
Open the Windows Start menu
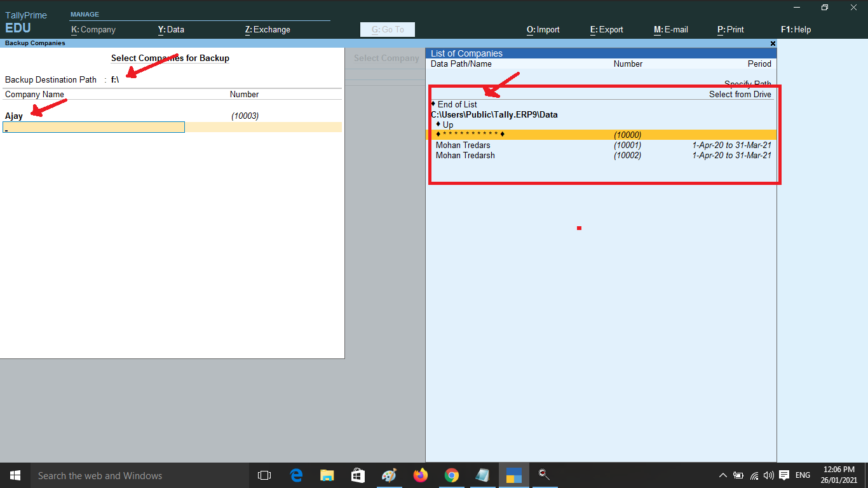click(x=15, y=475)
